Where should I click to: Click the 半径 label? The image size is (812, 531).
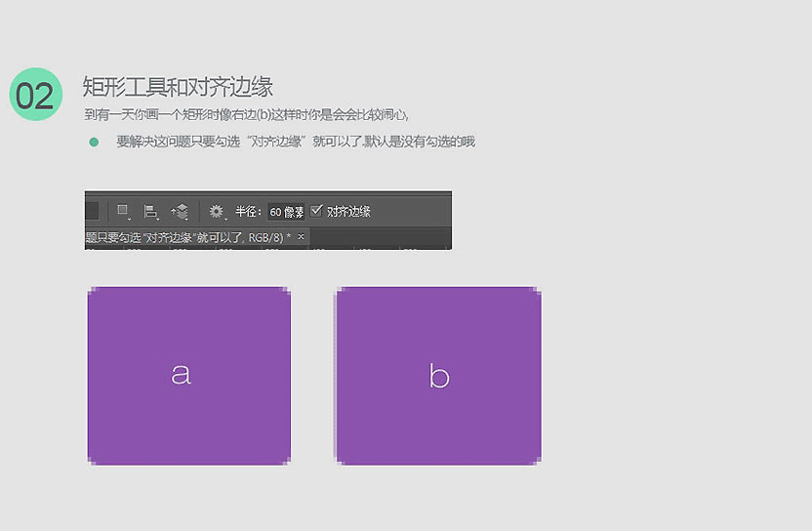(x=248, y=212)
